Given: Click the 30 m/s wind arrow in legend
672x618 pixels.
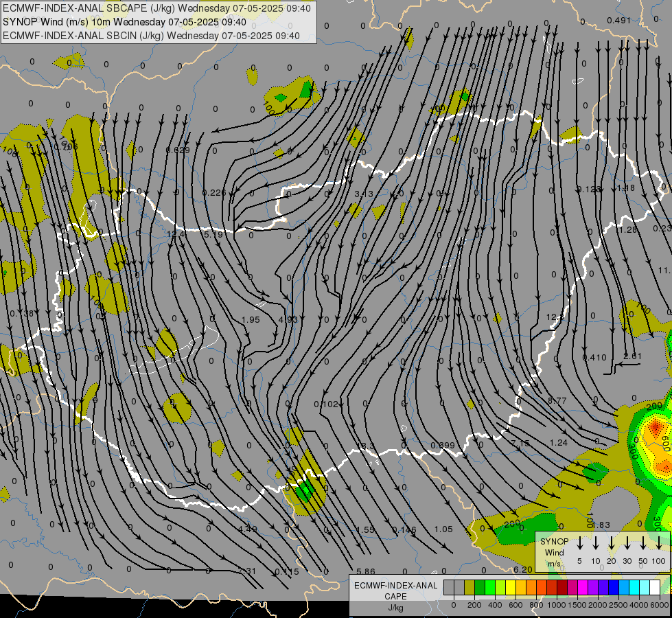Looking at the screenshot, I should (627, 543).
